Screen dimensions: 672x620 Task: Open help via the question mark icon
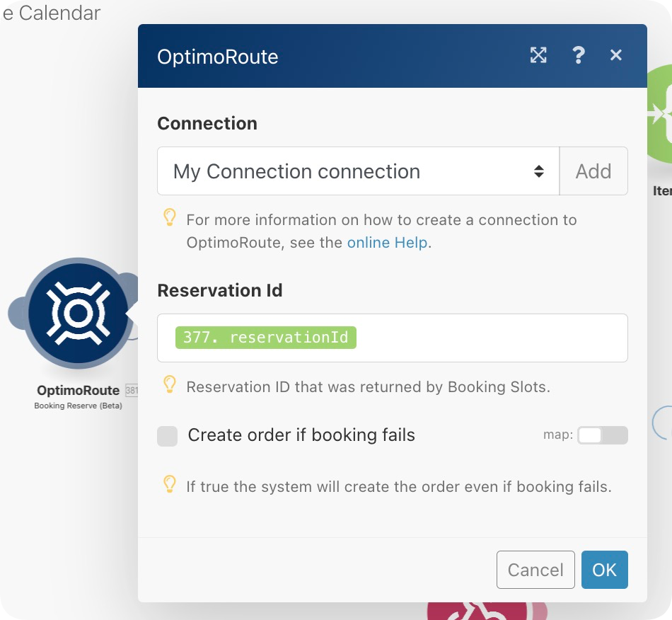578,55
